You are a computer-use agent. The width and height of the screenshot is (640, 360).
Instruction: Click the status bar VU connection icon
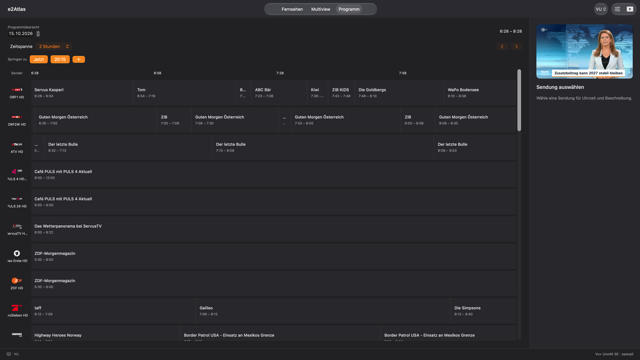click(9, 354)
